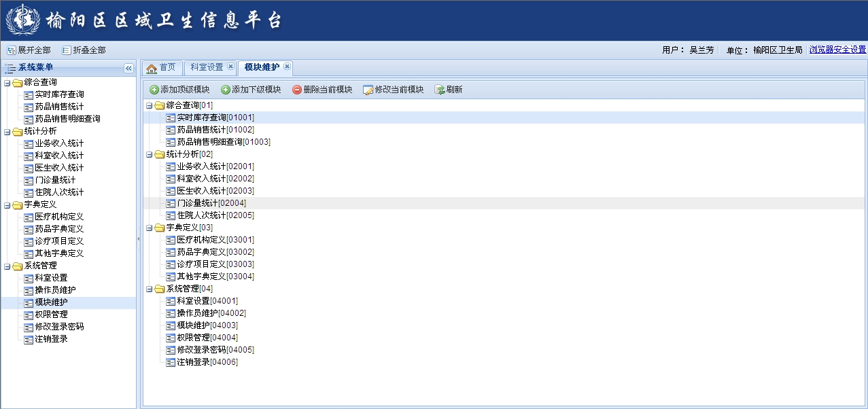
Task: Close the 模块维护 tab
Action: (x=288, y=67)
